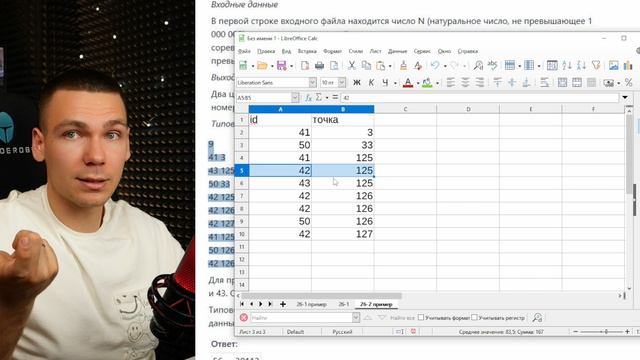Insert image icon in toolbar
640x360 pixels.
coord(613,65)
